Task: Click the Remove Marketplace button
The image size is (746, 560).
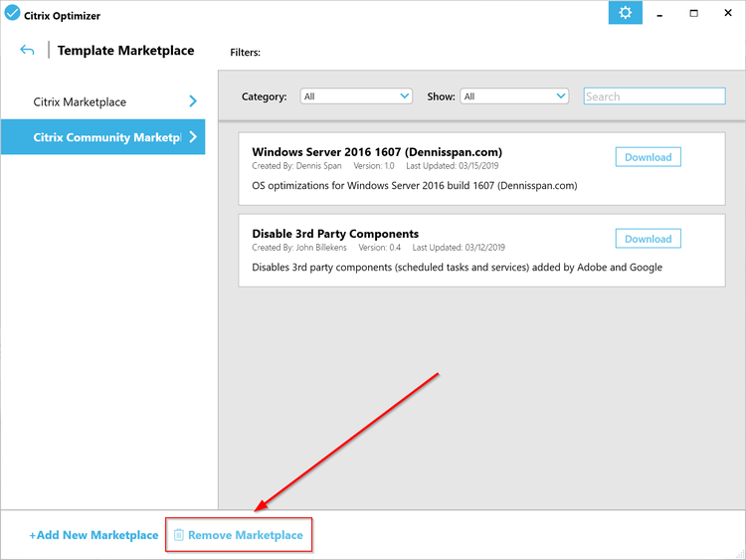Action: (239, 535)
